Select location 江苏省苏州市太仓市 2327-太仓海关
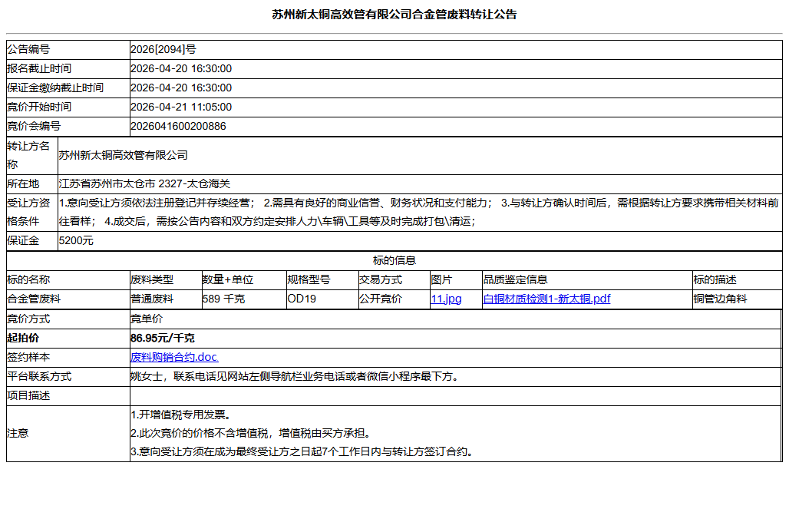 (144, 183)
